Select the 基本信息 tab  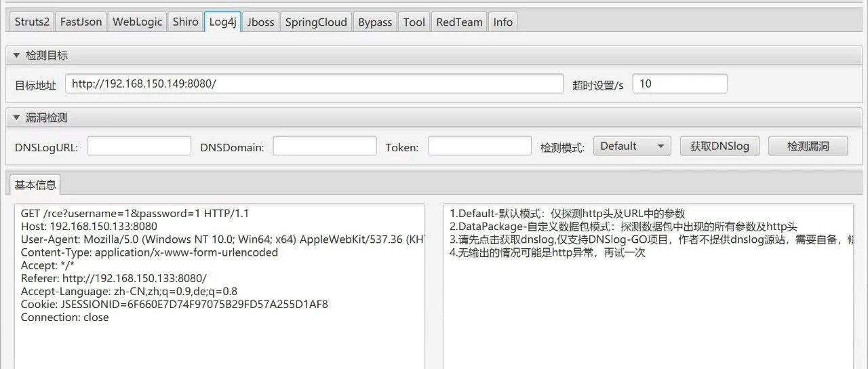tap(36, 184)
